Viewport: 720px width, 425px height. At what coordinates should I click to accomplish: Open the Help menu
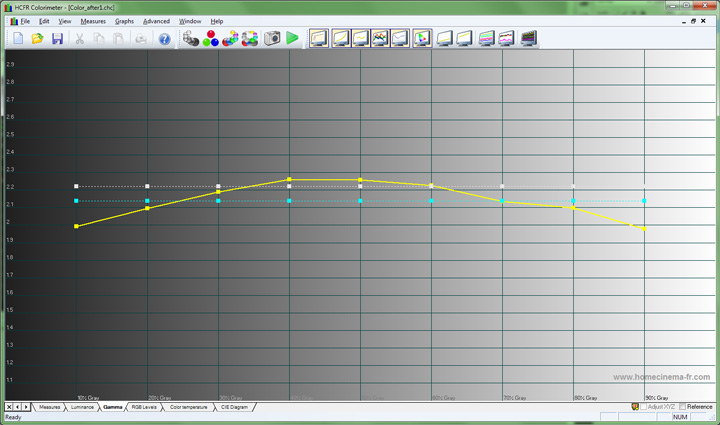click(217, 21)
